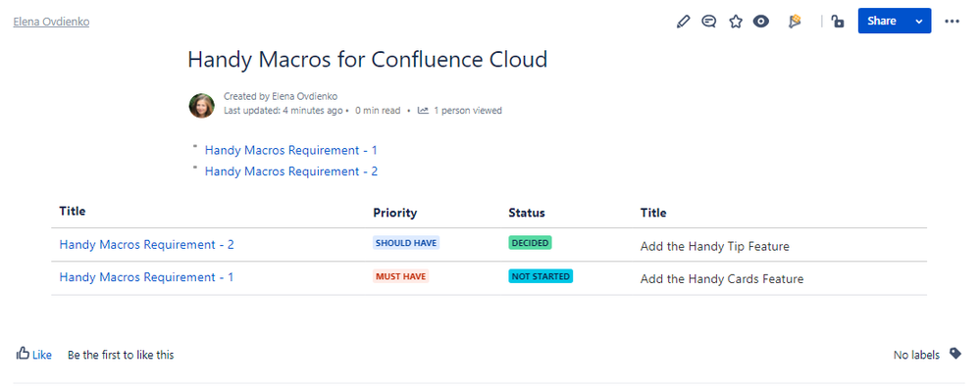Open the '1 person viewed' analytics text
Image resolution: width=980 pixels, height=388 pixels.
468,111
